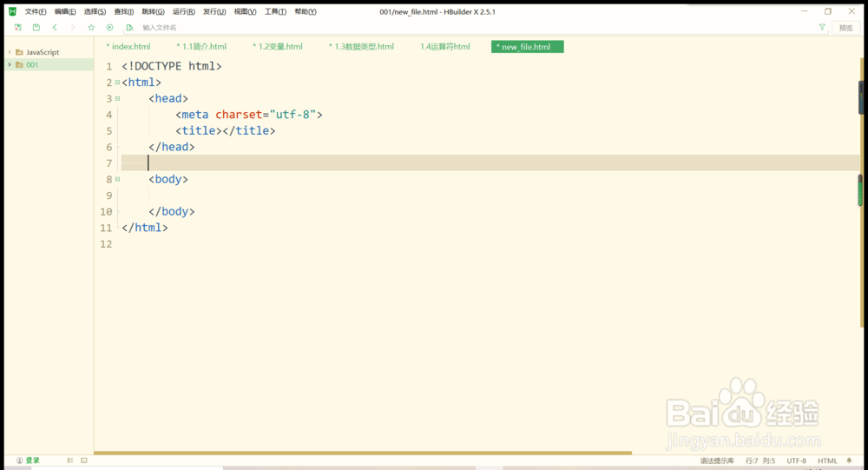The width and height of the screenshot is (868, 470).
Task: Click the "utf-8" string value
Action: (293, 115)
